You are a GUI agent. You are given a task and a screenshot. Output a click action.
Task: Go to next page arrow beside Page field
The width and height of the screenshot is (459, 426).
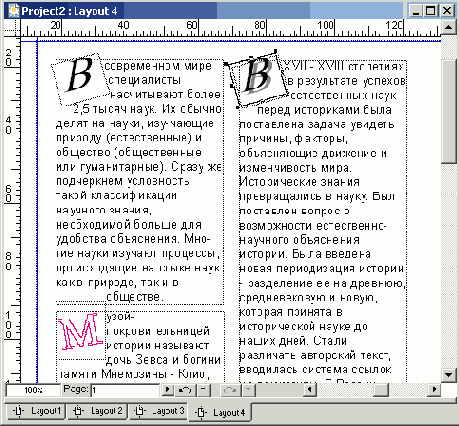coord(167,389)
